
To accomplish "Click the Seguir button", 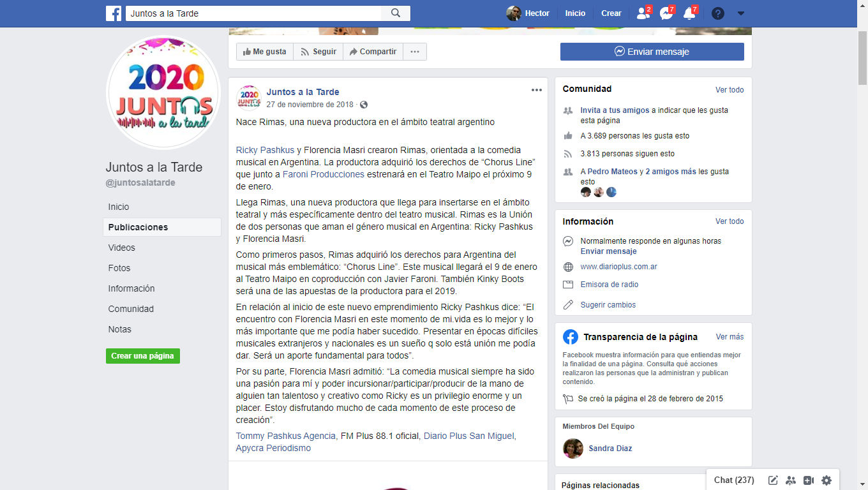I will pyautogui.click(x=318, y=52).
